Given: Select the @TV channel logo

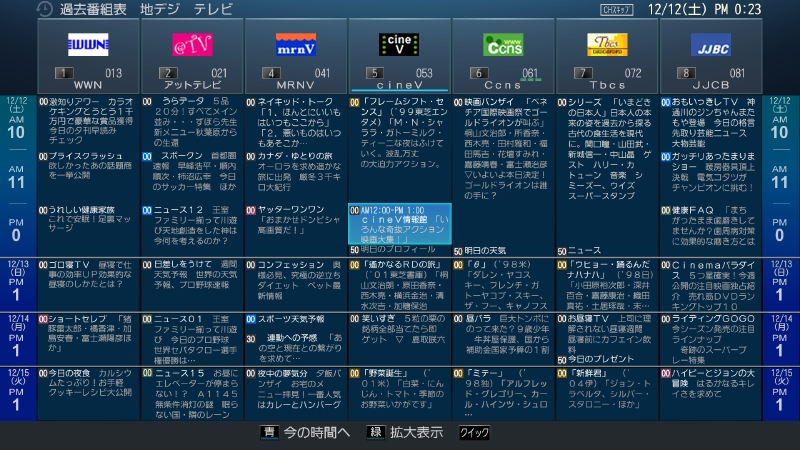Looking at the screenshot, I should [x=192, y=44].
